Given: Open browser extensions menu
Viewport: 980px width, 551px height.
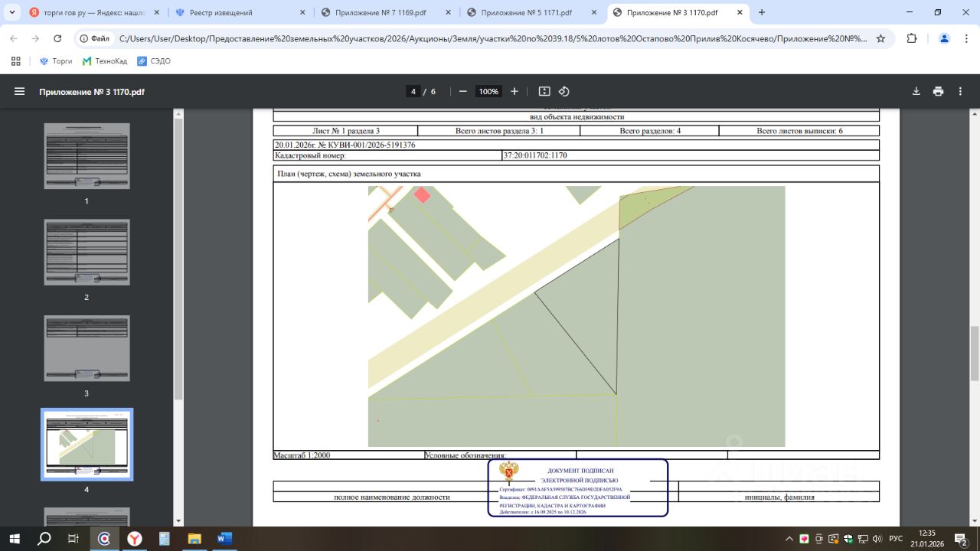Looking at the screenshot, I should pyautogui.click(x=912, y=38).
